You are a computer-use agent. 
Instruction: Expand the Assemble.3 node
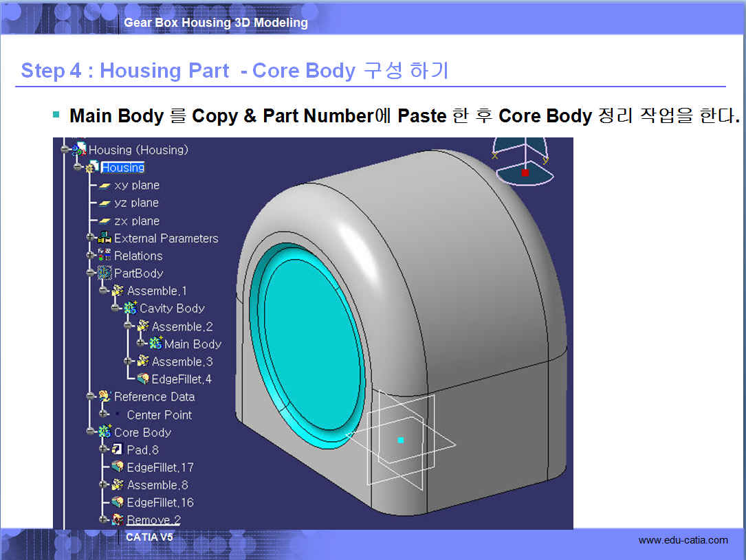tap(128, 361)
